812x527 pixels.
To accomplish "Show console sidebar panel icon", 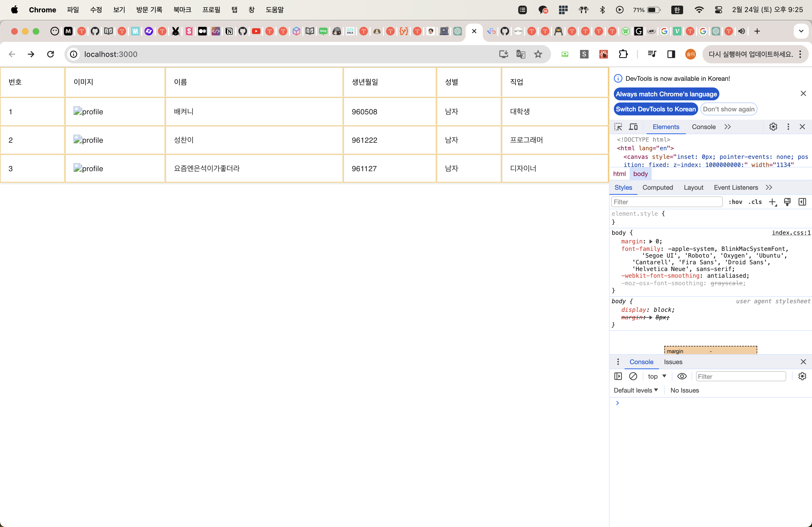I will (618, 376).
